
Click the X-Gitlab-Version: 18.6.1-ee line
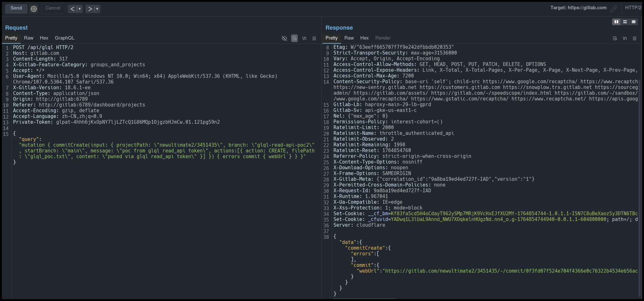(x=52, y=88)
